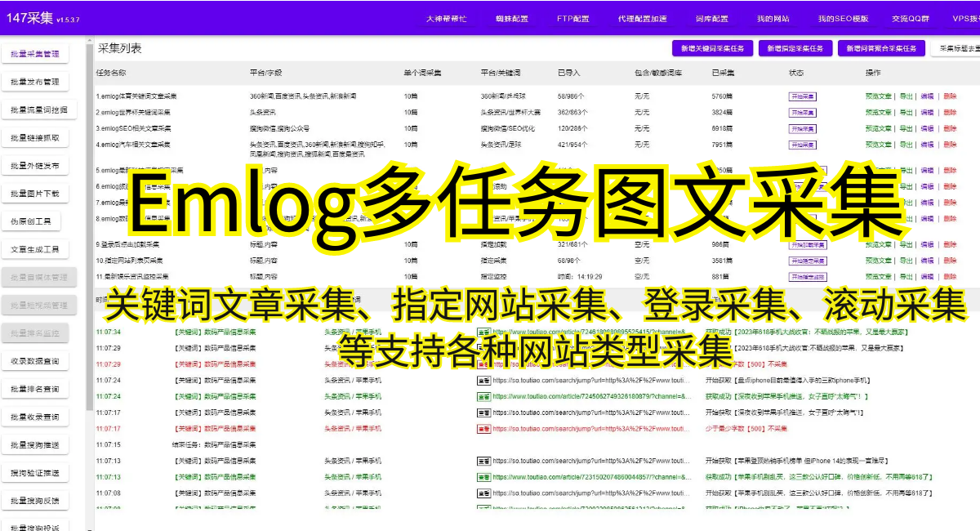Preview articles of emlog体育关键词文章采集
Screen dimensions: 980x531
[x=878, y=96]
